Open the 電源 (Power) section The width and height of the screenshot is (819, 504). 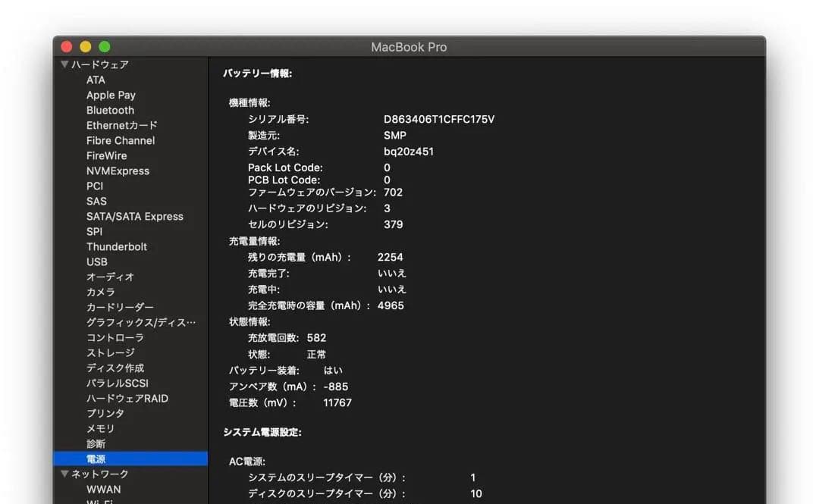click(97, 459)
